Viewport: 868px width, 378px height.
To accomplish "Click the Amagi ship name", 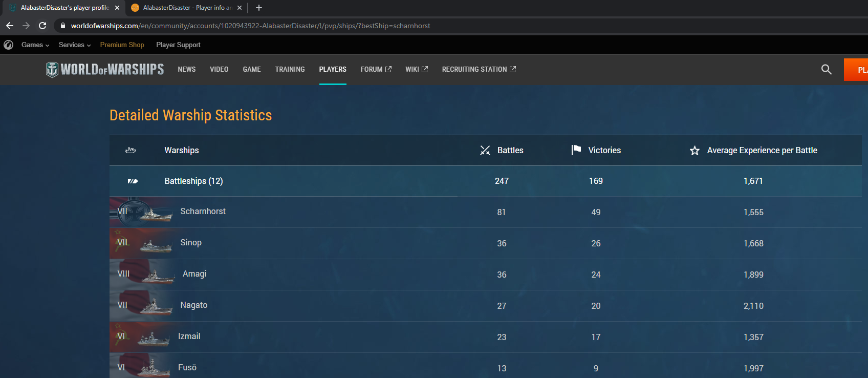I will 194,274.
